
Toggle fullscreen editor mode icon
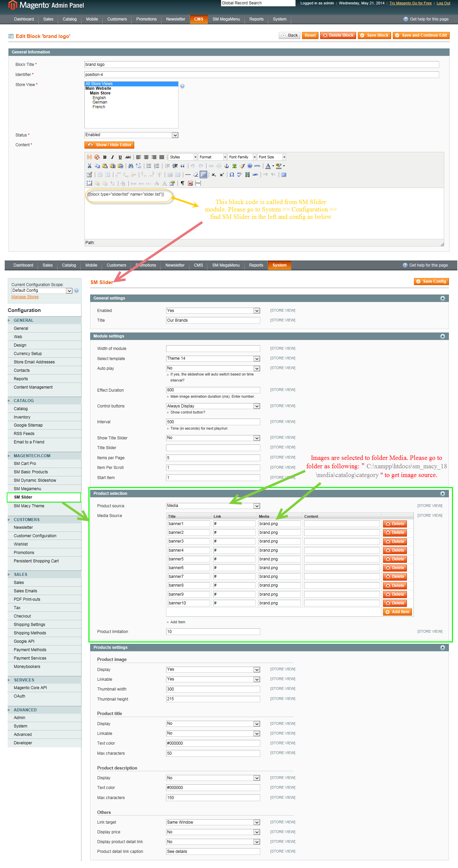pos(284,175)
